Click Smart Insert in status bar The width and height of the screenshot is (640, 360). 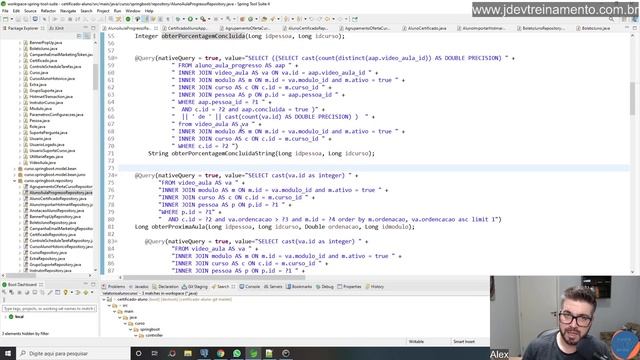coord(464,341)
